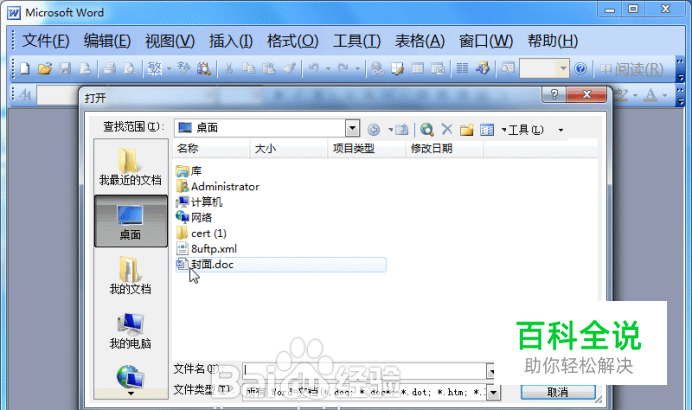Click the Up one level folder icon
Viewport: 692px width, 410px height.
click(x=402, y=130)
